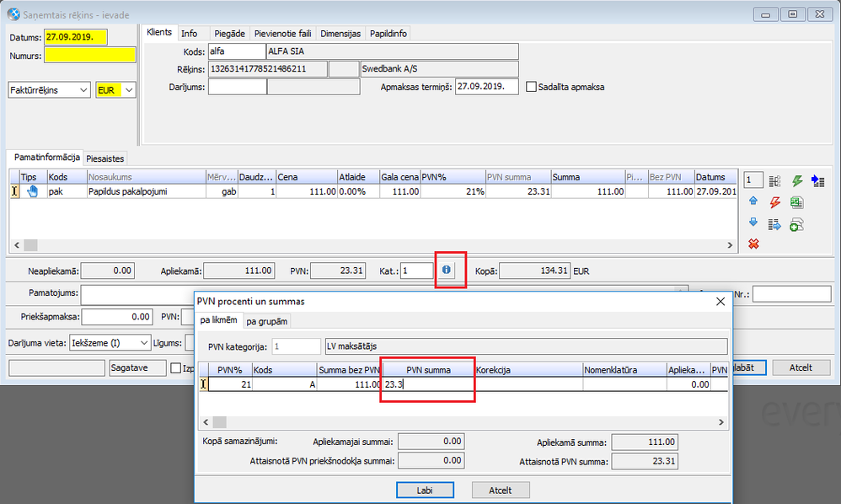Viewport: 841px width, 504px height.
Task: Click the Priekšapmaksa amount field
Action: [x=117, y=317]
